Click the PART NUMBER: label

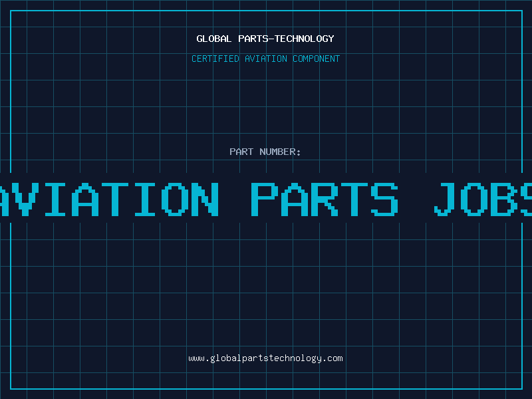pos(265,152)
